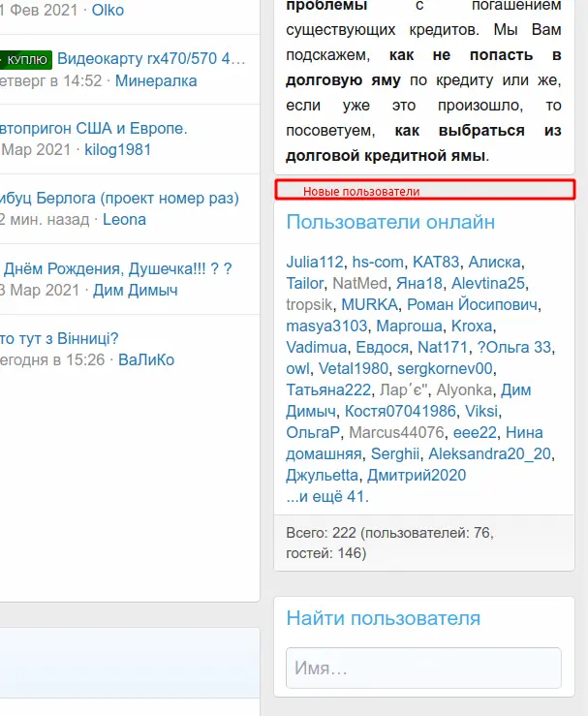Open online user Julia112
This screenshot has width=588, height=716.
(315, 263)
